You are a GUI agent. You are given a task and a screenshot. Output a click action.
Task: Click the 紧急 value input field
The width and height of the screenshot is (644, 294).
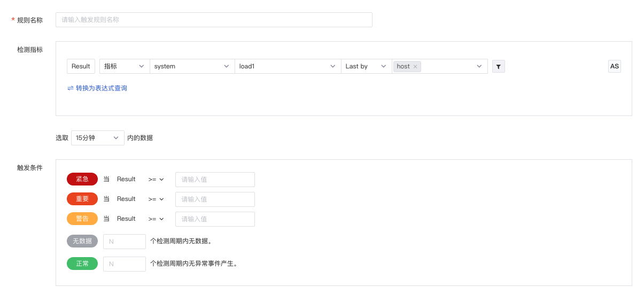(x=215, y=180)
